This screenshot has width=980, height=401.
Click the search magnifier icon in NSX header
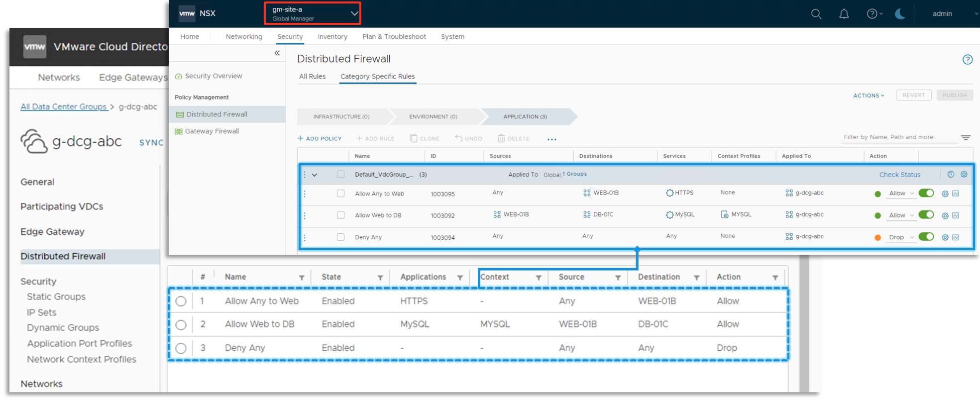click(816, 14)
